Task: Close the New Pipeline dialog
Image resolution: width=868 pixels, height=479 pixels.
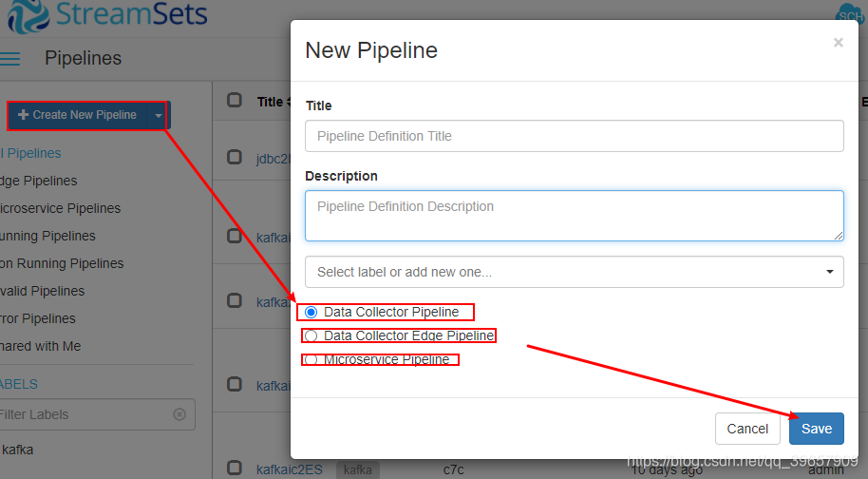Action: [x=839, y=43]
